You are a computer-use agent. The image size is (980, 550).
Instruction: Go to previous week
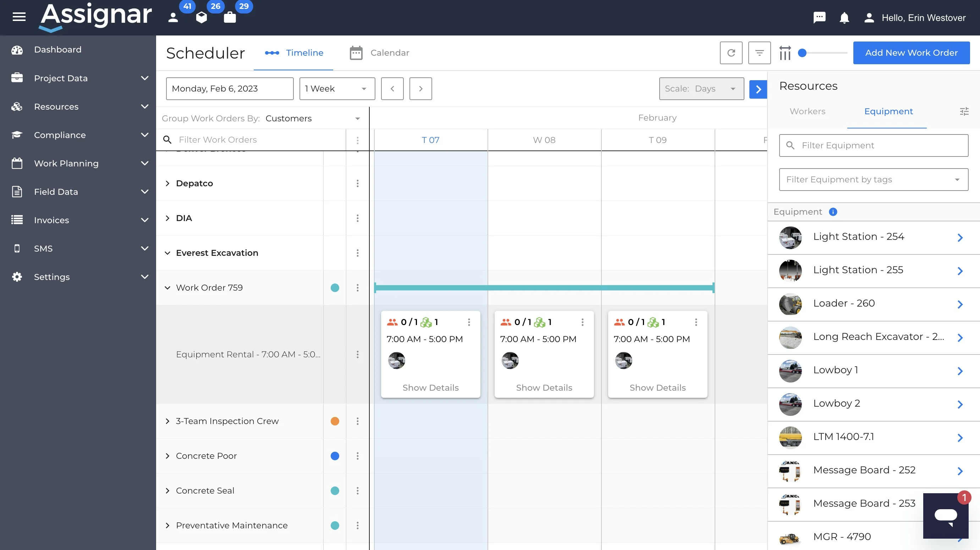392,89
